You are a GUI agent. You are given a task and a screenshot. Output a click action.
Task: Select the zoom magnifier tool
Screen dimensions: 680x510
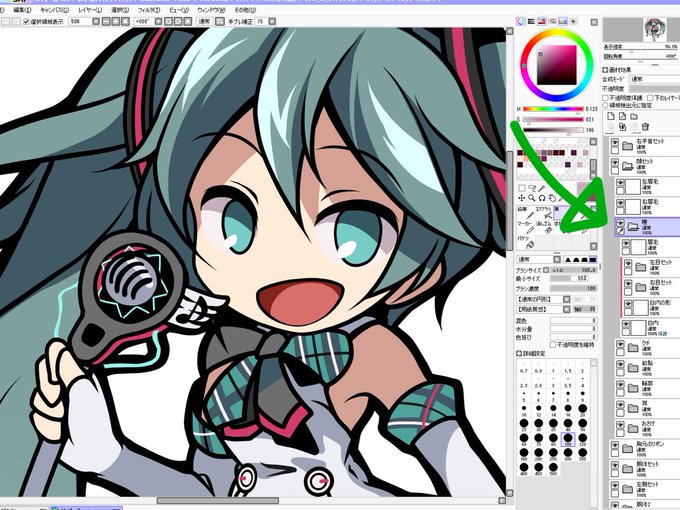[532, 198]
